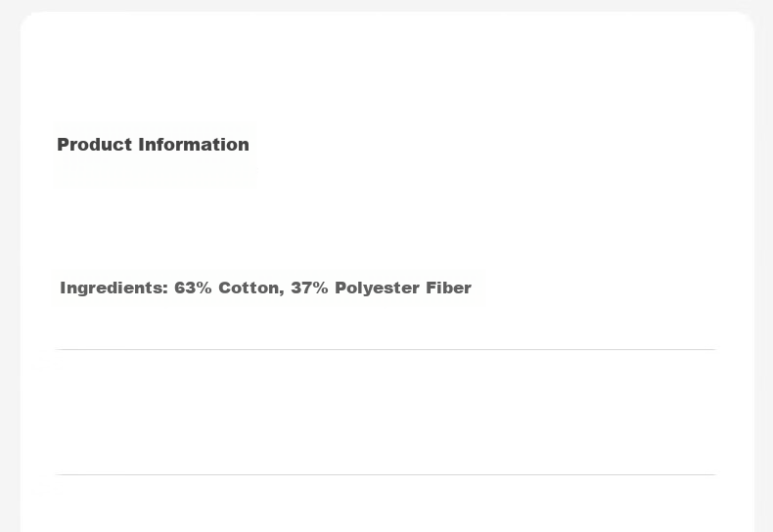Click the 63% value
The image size is (773, 532).
[194, 288]
